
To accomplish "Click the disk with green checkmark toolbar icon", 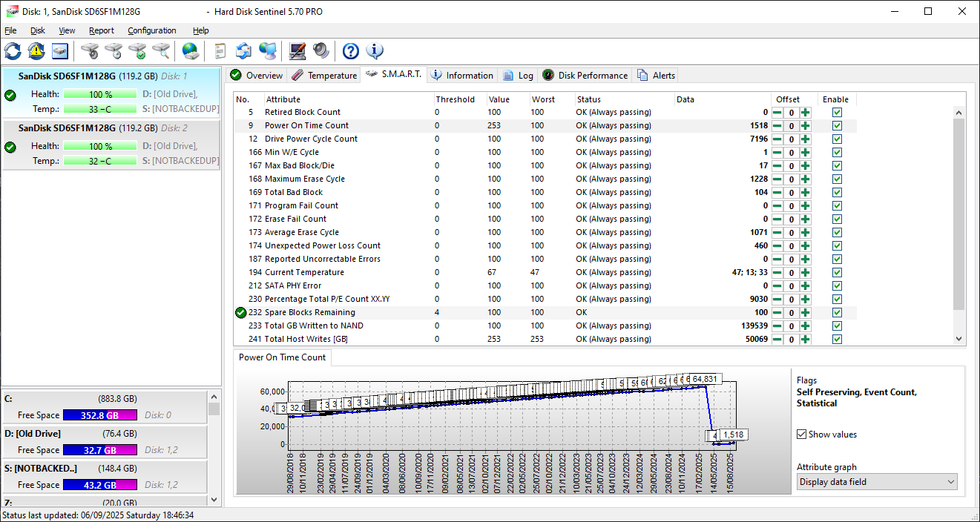I will pos(137,51).
